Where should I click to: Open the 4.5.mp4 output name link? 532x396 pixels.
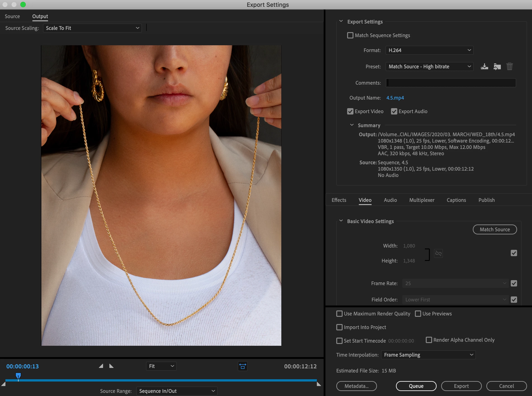click(x=395, y=98)
